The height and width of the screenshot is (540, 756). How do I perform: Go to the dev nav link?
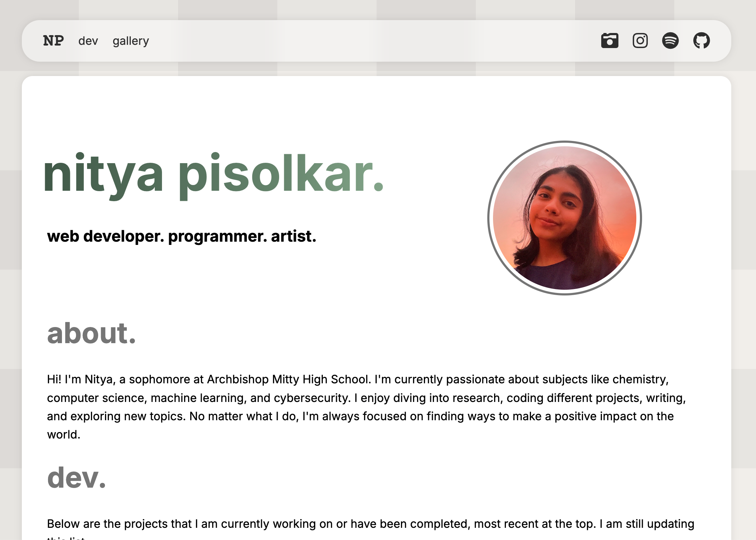(88, 41)
